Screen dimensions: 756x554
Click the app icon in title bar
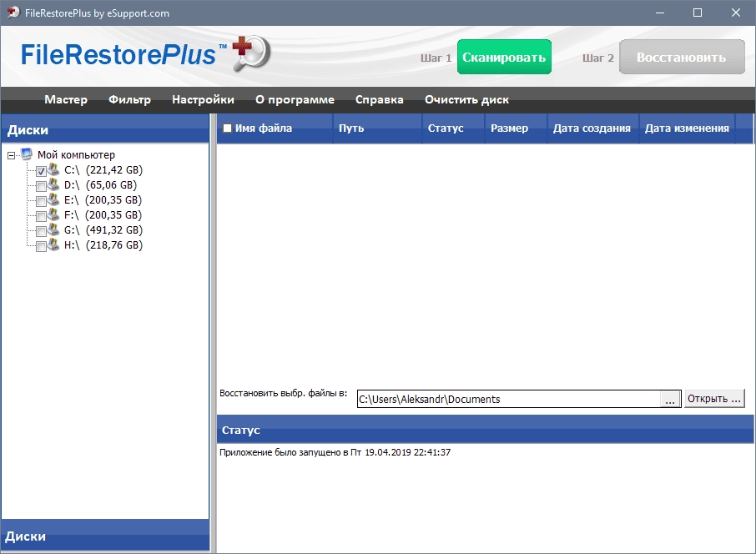(x=13, y=13)
